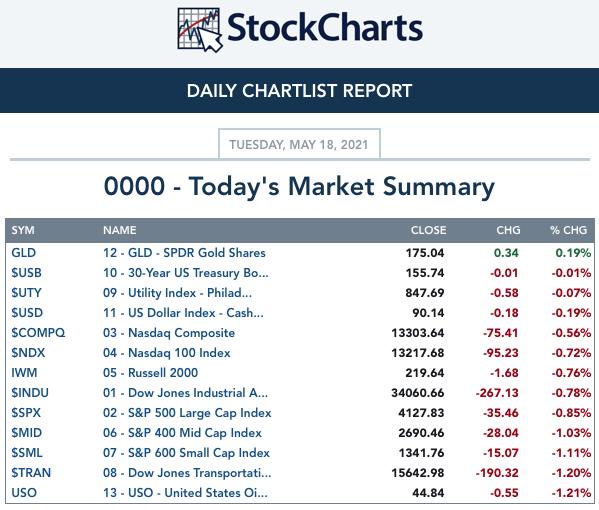Image resolution: width=599 pixels, height=510 pixels.
Task: Open the USO United States Oil link
Action: point(185,492)
